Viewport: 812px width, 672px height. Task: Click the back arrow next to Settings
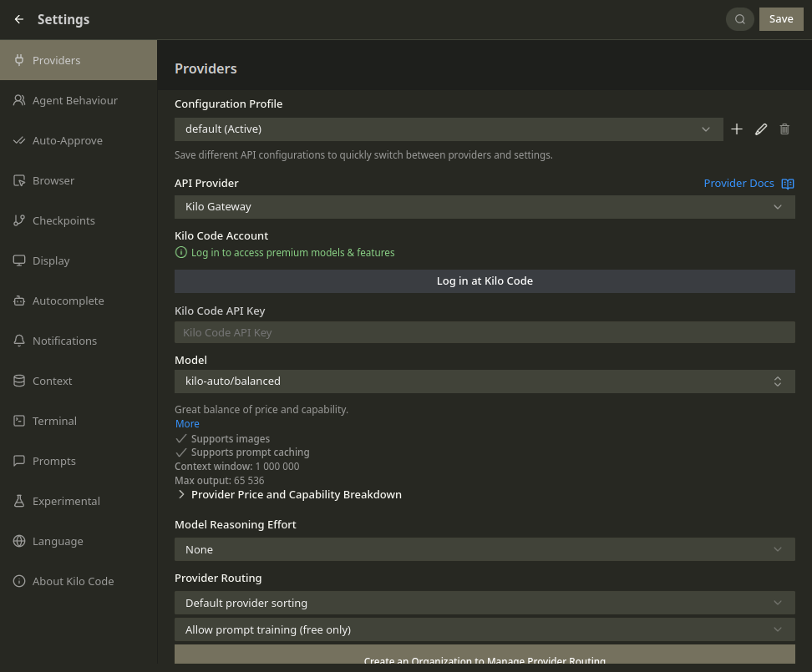(x=19, y=19)
